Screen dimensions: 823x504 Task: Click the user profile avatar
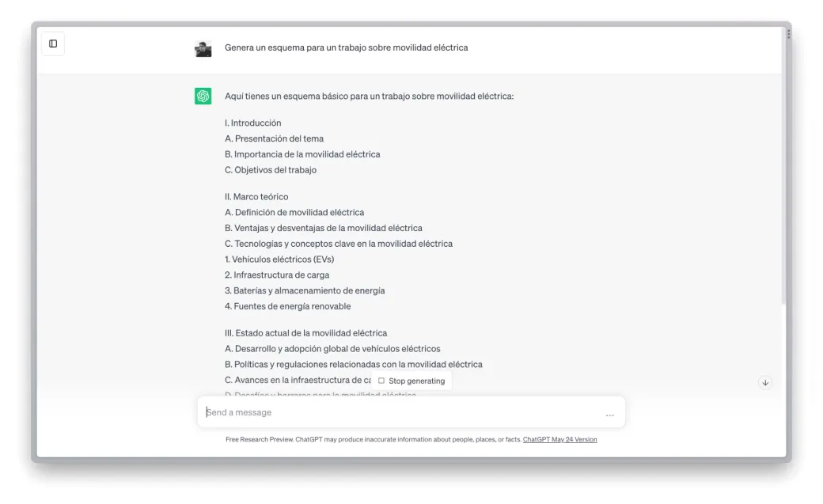pyautogui.click(x=203, y=48)
